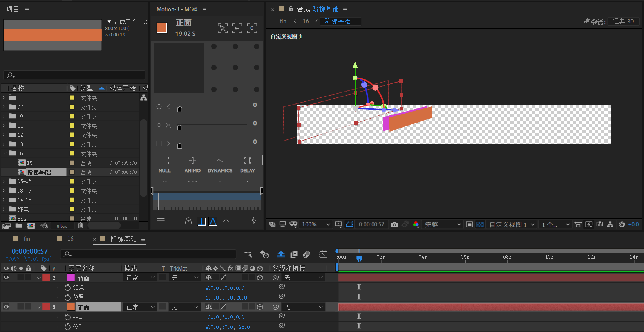644x332 pixels.
Task: Click the 经典 3D renderer button
Action: tap(623, 22)
